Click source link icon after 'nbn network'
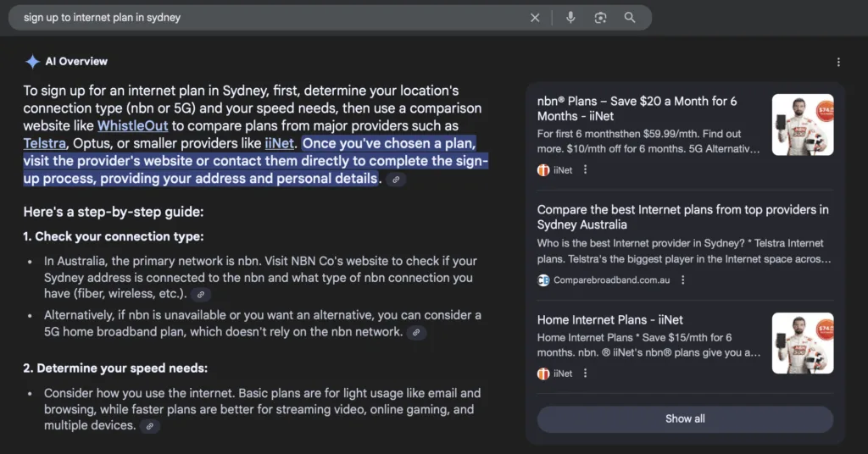The image size is (868, 454). pyautogui.click(x=416, y=332)
